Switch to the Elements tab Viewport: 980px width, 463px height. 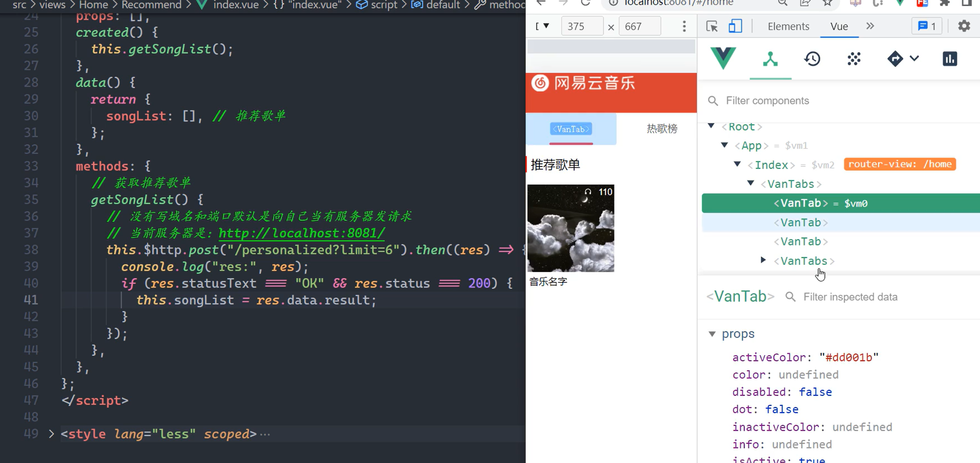click(x=788, y=26)
